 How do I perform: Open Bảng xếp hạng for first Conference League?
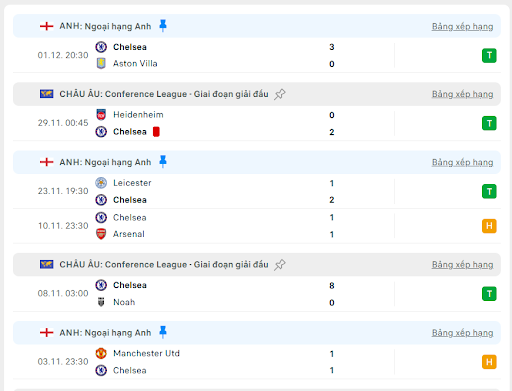point(462,94)
